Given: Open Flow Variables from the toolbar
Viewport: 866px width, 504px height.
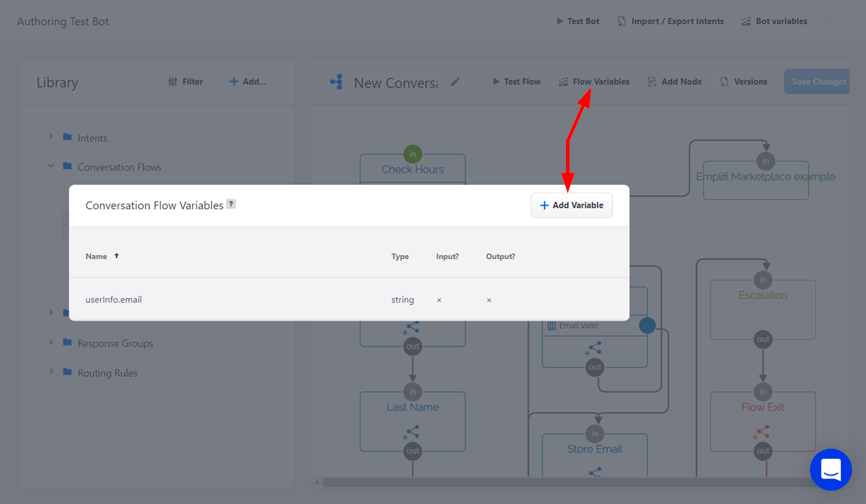Looking at the screenshot, I should click(594, 82).
